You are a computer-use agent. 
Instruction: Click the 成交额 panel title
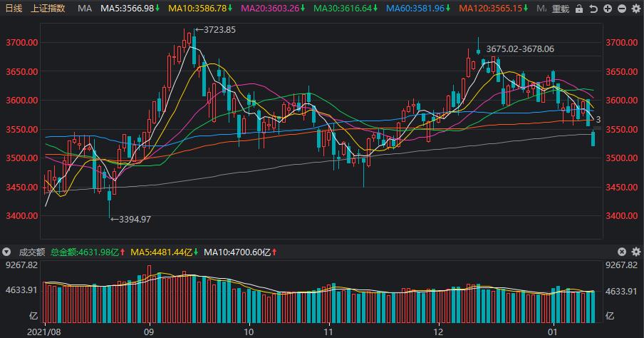pyautogui.click(x=31, y=252)
